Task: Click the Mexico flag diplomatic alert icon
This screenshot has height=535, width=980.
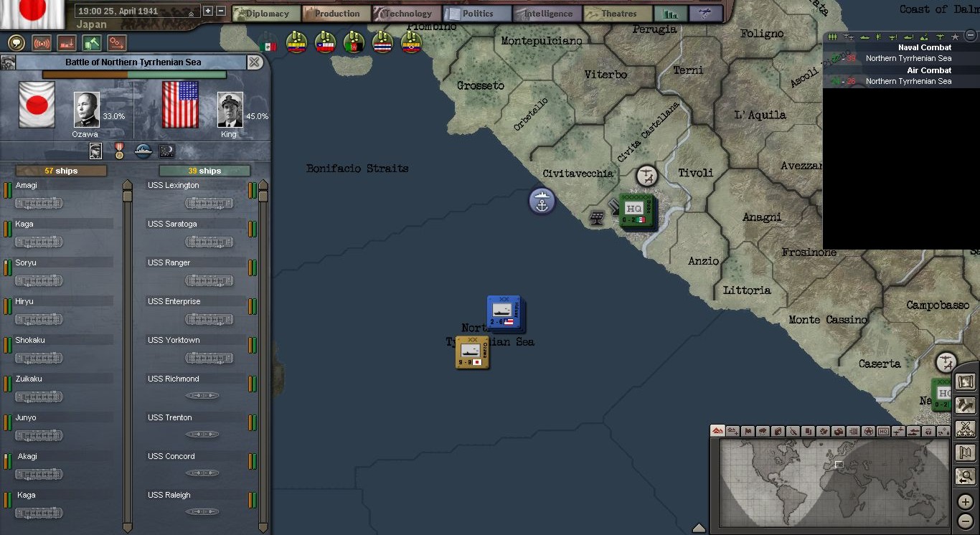Action: (268, 43)
